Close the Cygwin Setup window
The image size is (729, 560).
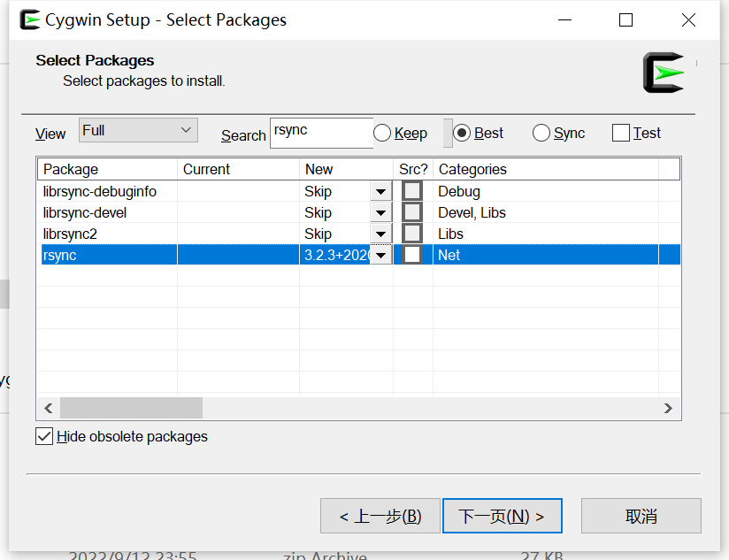pos(688,20)
